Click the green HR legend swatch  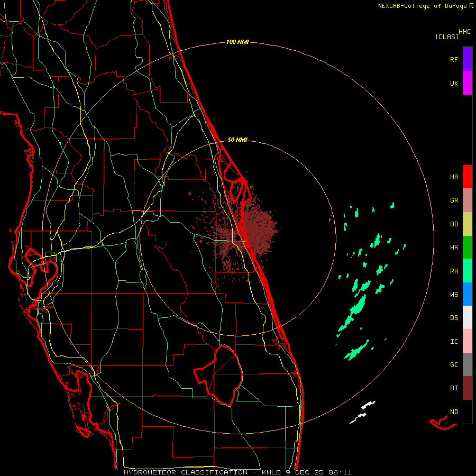[x=467, y=248]
